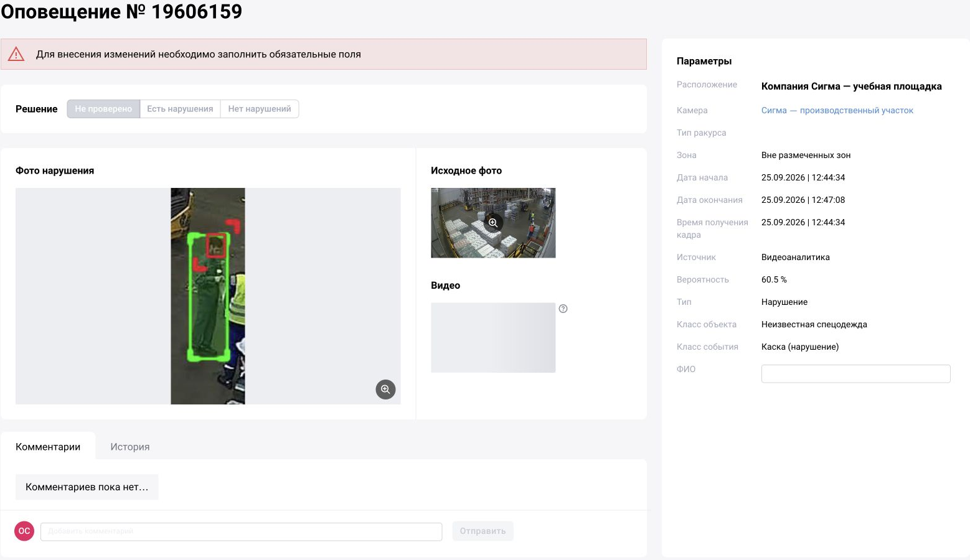
Task: Select the 'Не проверено' decision option
Action: click(x=103, y=109)
